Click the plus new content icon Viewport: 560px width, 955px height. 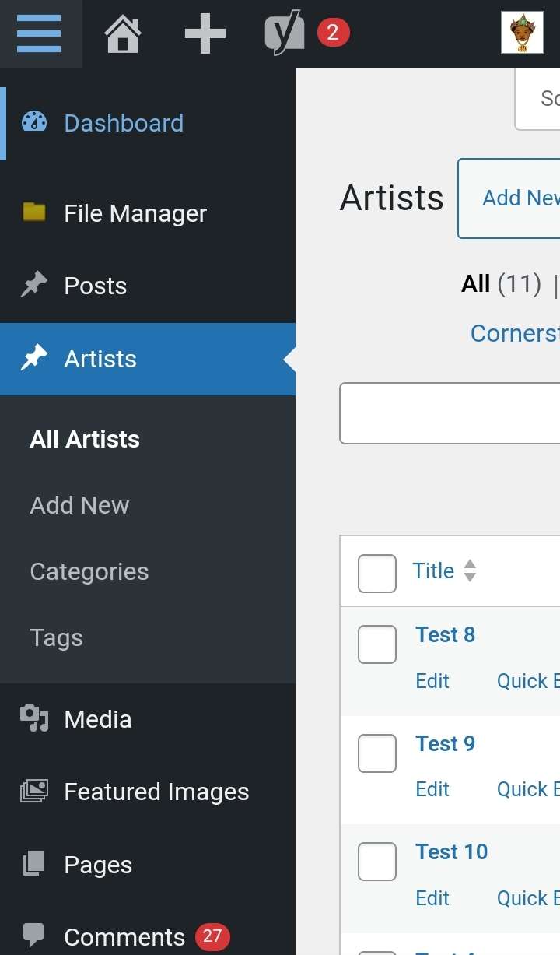(x=205, y=33)
